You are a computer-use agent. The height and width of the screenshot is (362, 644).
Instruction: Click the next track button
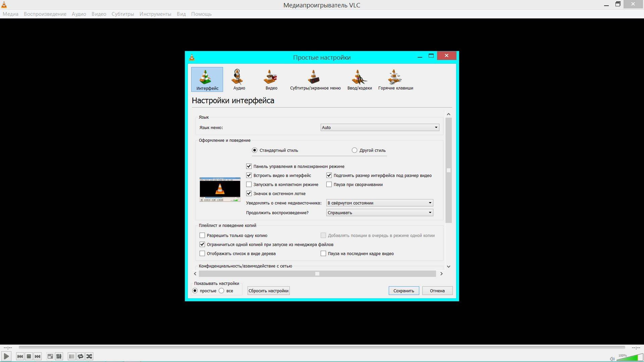[x=38, y=356]
